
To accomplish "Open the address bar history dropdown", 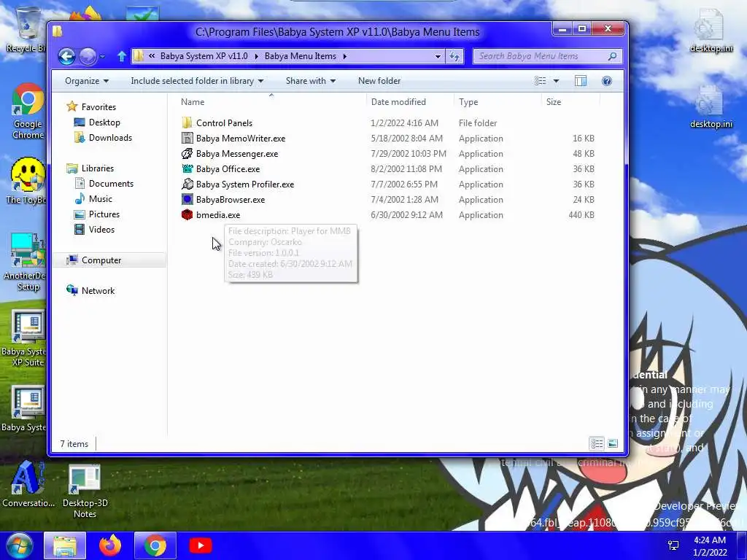I will coord(438,56).
